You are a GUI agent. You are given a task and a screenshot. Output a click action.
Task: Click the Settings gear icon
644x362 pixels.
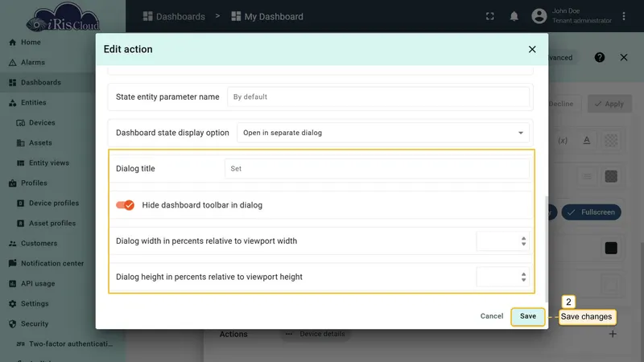coord(12,304)
